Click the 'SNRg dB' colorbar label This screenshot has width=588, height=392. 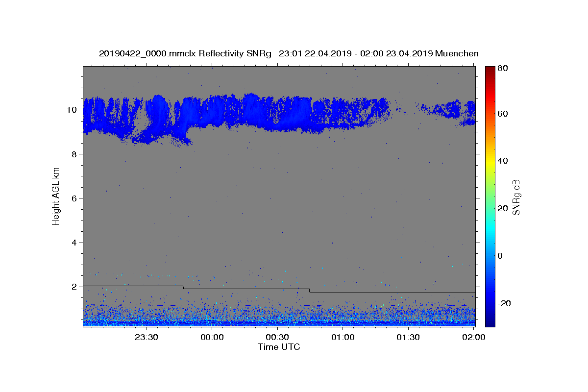[516, 197]
